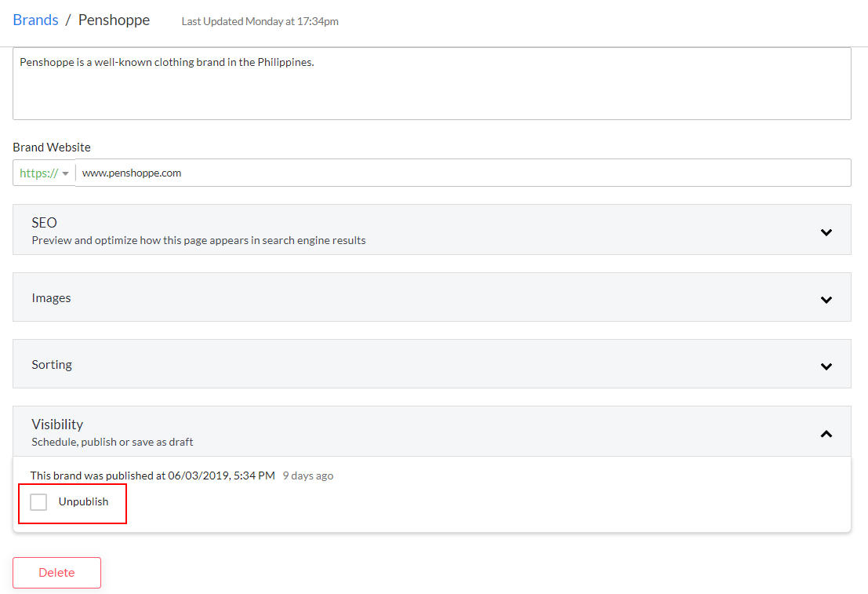
Task: Click the Last Updated Monday timestamp
Action: coord(260,22)
